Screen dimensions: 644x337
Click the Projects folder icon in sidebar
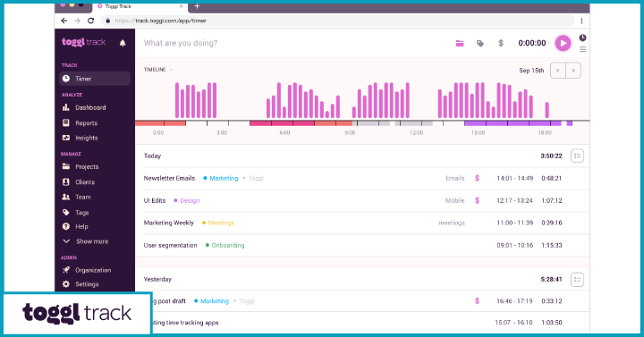click(x=65, y=166)
